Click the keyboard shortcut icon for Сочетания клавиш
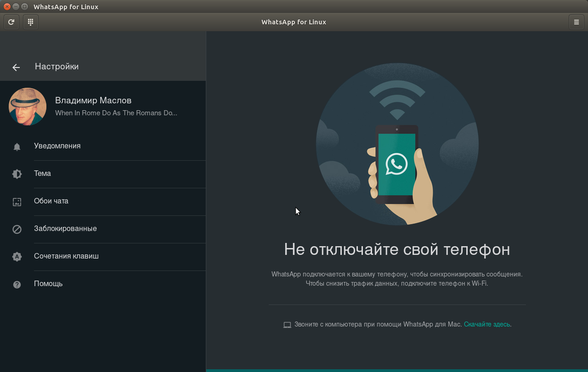The image size is (588, 372). (x=17, y=257)
